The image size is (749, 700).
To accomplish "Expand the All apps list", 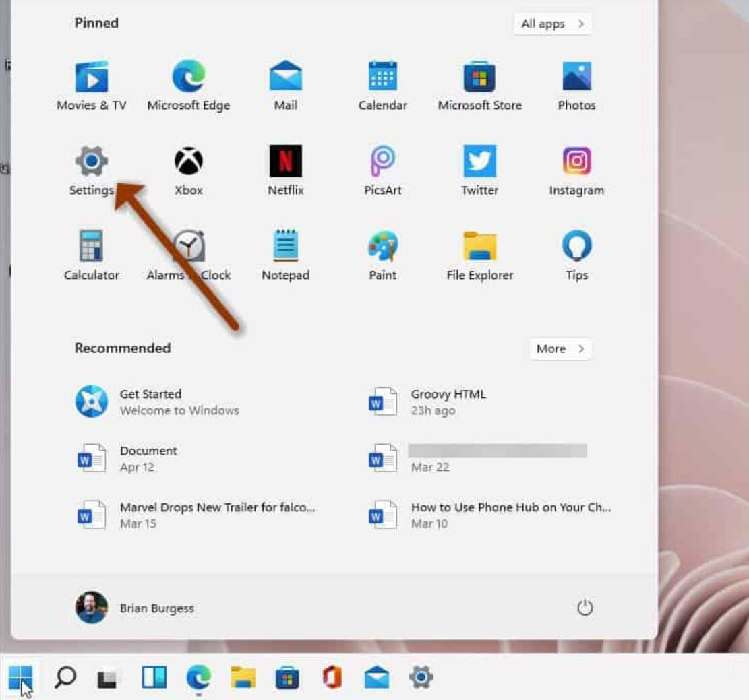I will (x=551, y=23).
